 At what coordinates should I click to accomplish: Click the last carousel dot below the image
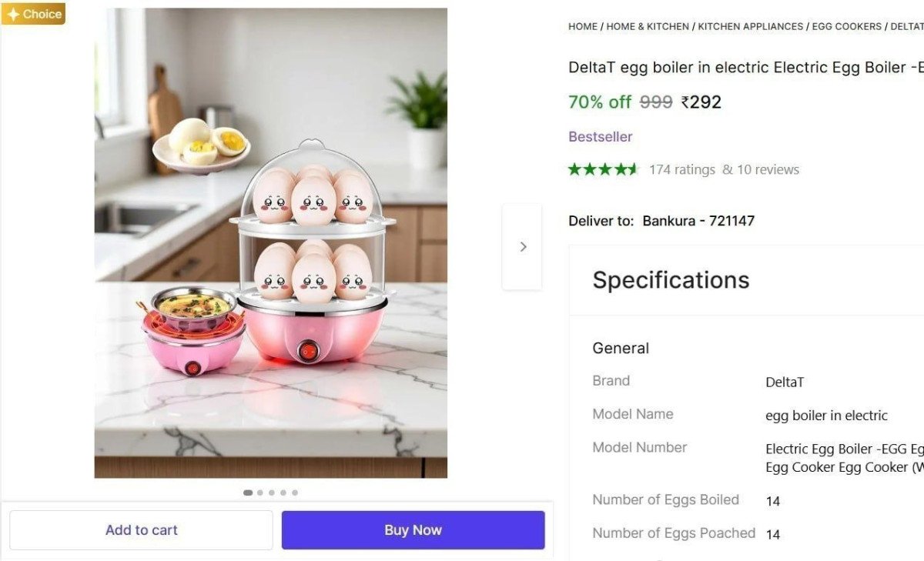[295, 493]
